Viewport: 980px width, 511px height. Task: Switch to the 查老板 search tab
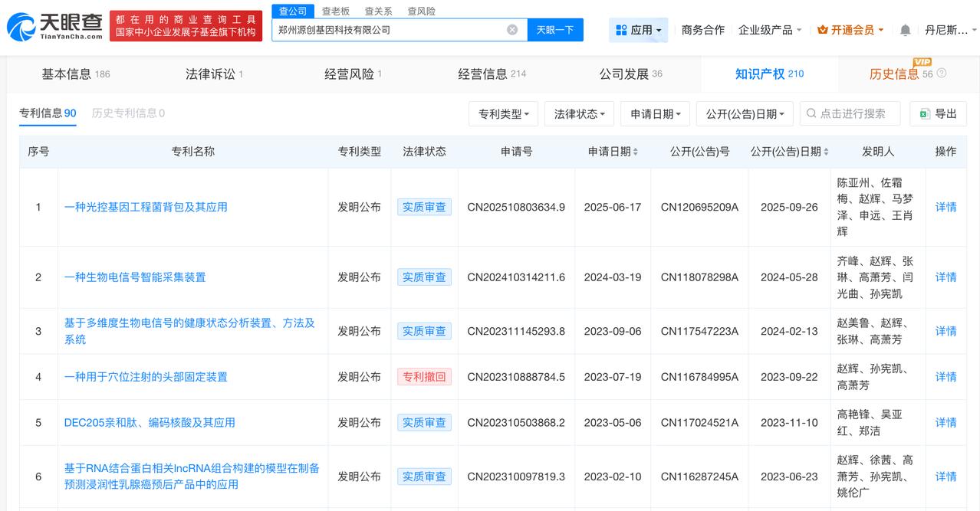point(335,11)
